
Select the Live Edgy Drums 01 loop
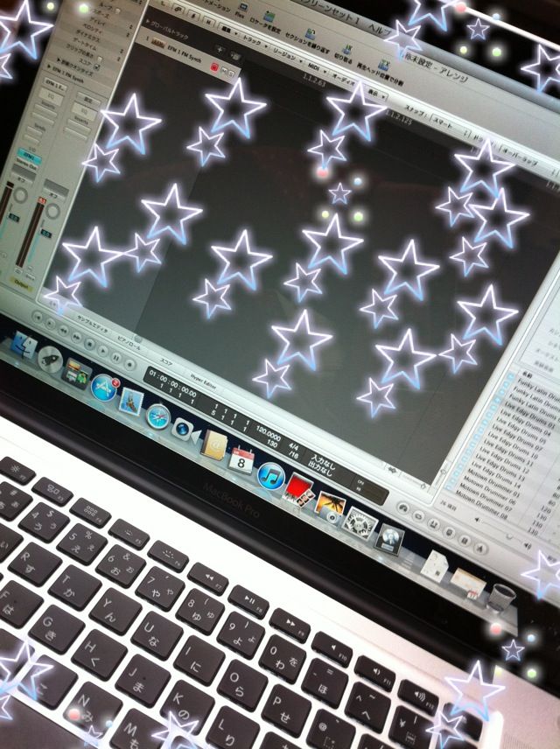click(529, 416)
